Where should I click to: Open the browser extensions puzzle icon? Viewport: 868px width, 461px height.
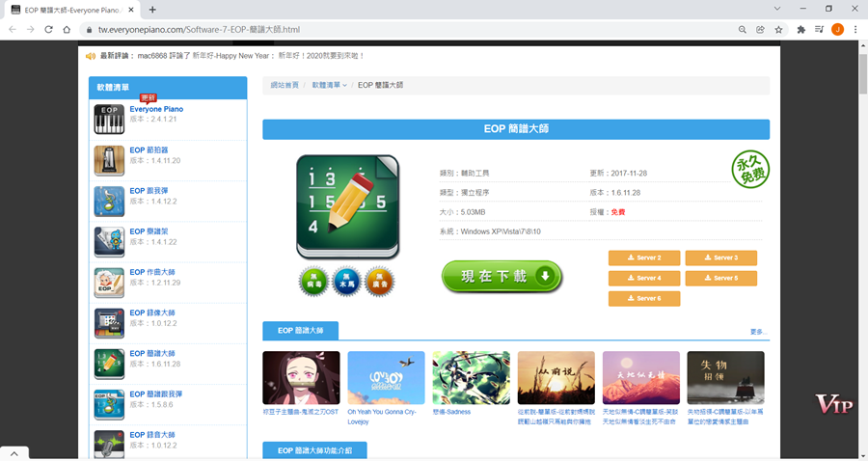801,29
